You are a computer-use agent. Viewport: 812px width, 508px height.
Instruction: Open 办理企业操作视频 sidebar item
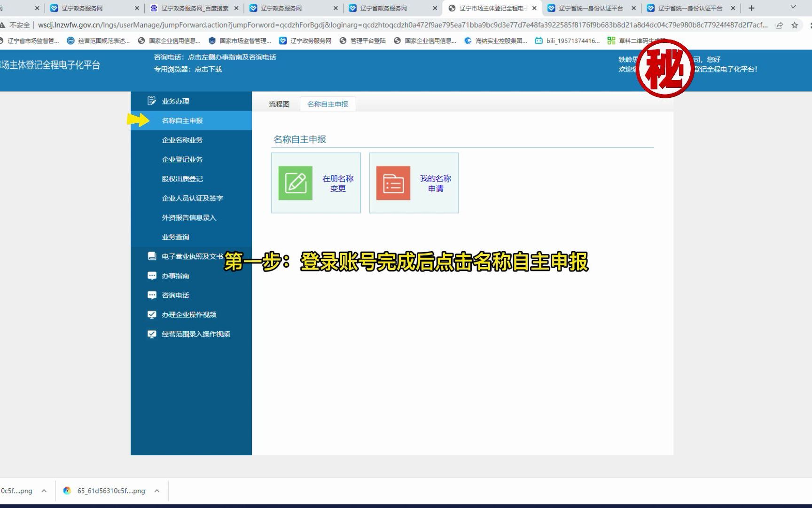(191, 314)
